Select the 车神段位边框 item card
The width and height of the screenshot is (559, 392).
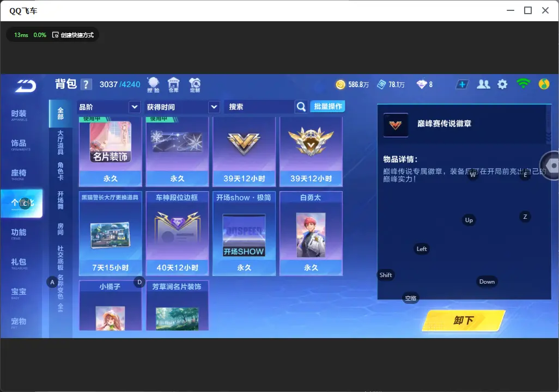coord(177,234)
